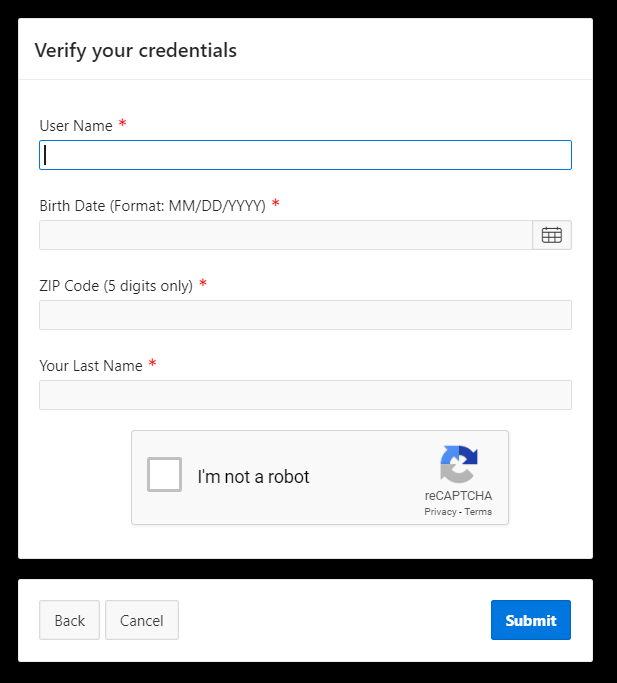617x683 pixels.
Task: Focus the User Name input field
Action: pos(305,155)
